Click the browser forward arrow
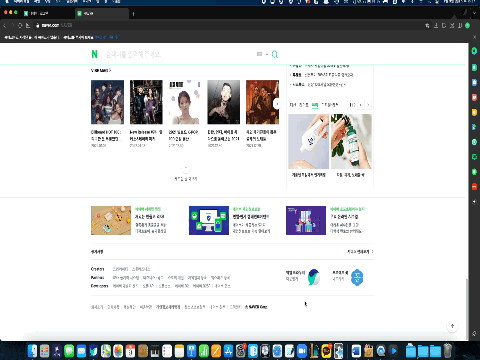The image size is (480, 360). 12,25
